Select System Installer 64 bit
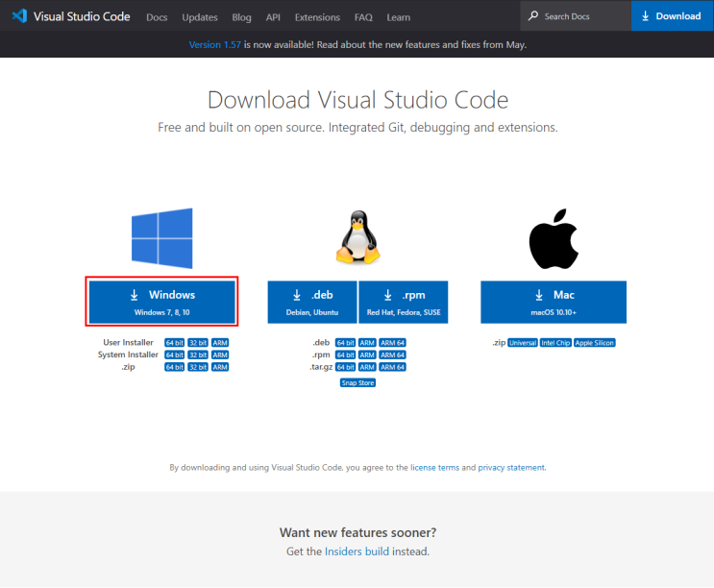 [x=174, y=355]
